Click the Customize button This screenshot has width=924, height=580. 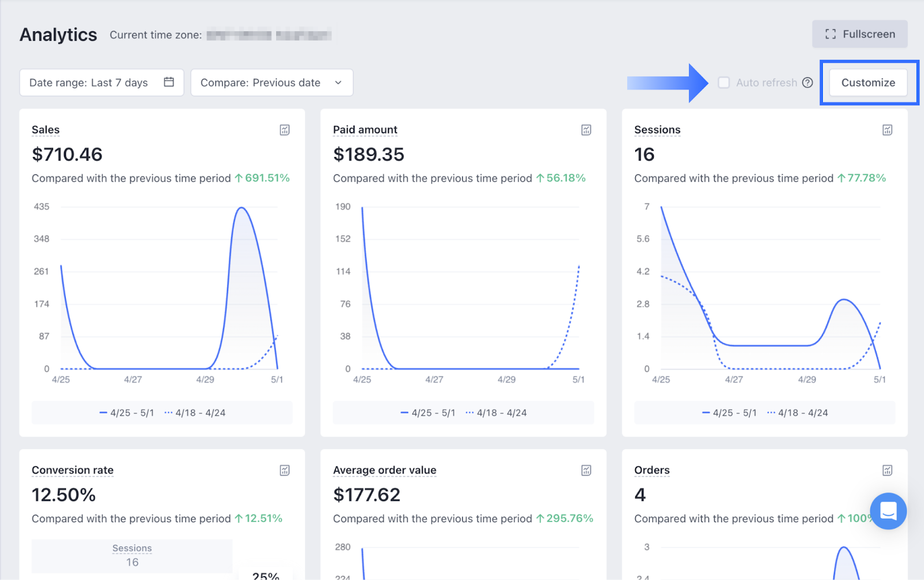(868, 83)
